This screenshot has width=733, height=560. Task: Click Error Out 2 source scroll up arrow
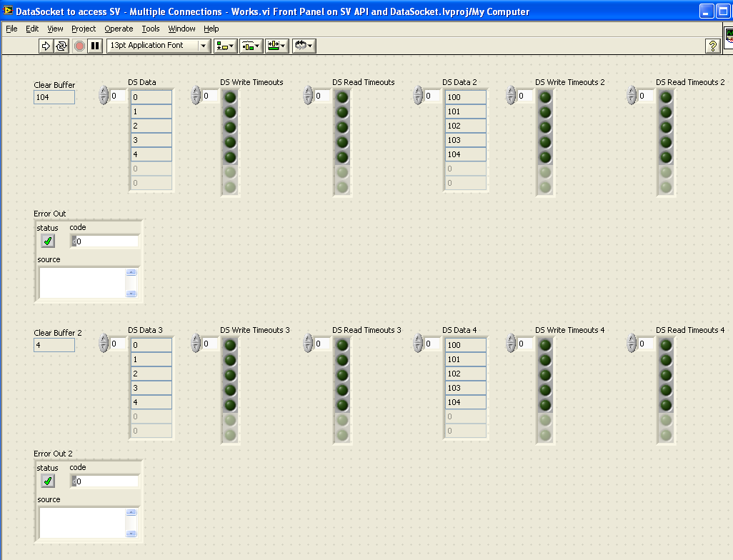(131, 512)
